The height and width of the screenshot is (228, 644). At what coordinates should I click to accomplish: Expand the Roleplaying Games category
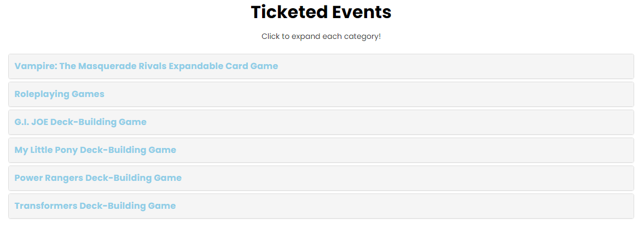tap(321, 94)
